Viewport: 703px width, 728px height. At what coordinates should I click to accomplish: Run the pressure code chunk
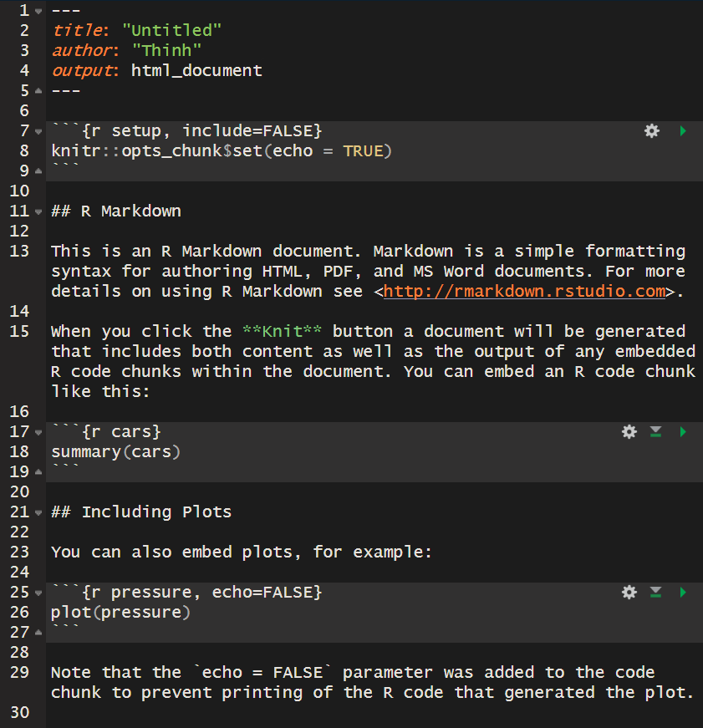click(683, 592)
